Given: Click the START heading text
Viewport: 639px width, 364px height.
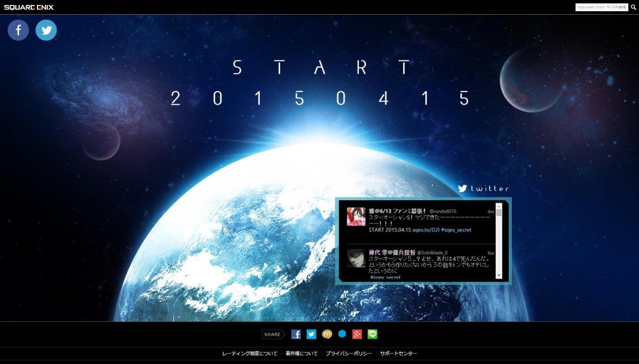Looking at the screenshot, I should point(322,67).
